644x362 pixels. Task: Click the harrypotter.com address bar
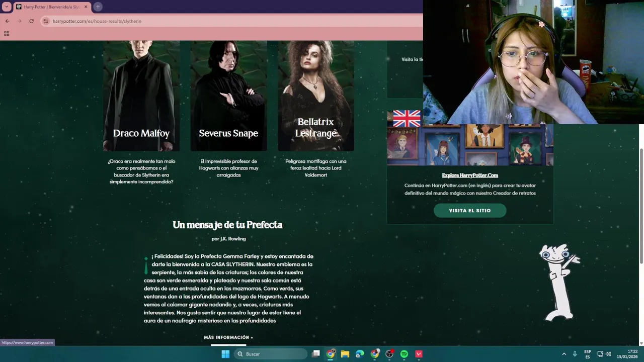click(x=231, y=21)
